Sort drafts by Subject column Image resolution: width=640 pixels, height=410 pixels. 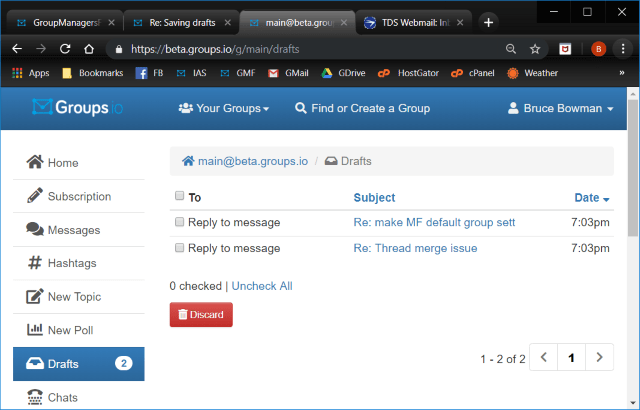(374, 197)
